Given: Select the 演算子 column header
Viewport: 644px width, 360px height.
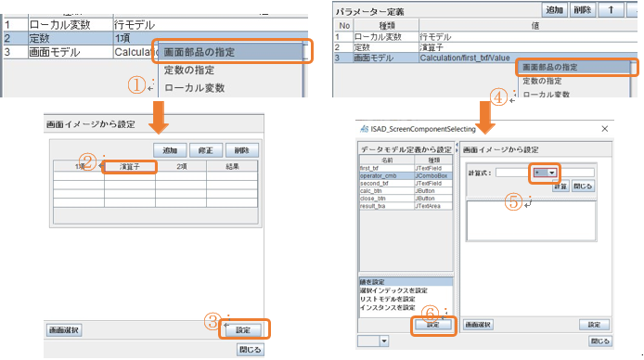Looking at the screenshot, I should [x=130, y=167].
